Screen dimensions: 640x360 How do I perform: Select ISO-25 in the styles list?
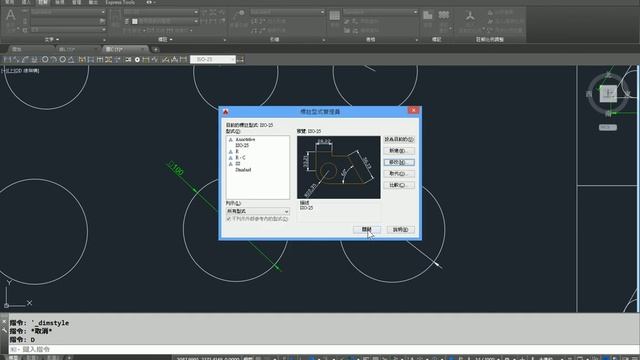[242, 145]
